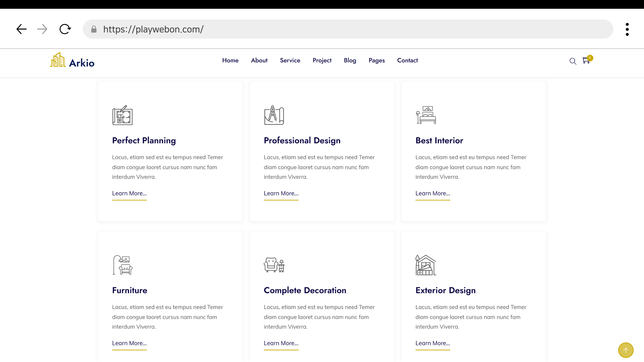This screenshot has width=644, height=362.
Task: Click the scroll-to-top arrow button
Action: coord(626,350)
